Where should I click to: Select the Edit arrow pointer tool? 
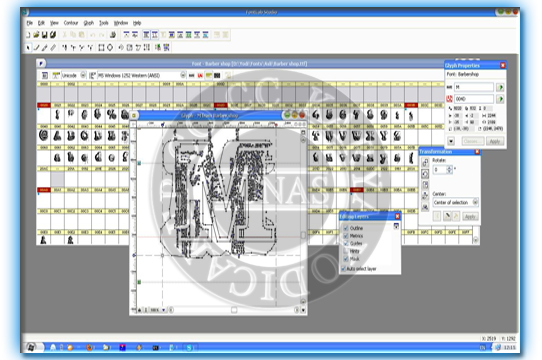[x=28, y=47]
